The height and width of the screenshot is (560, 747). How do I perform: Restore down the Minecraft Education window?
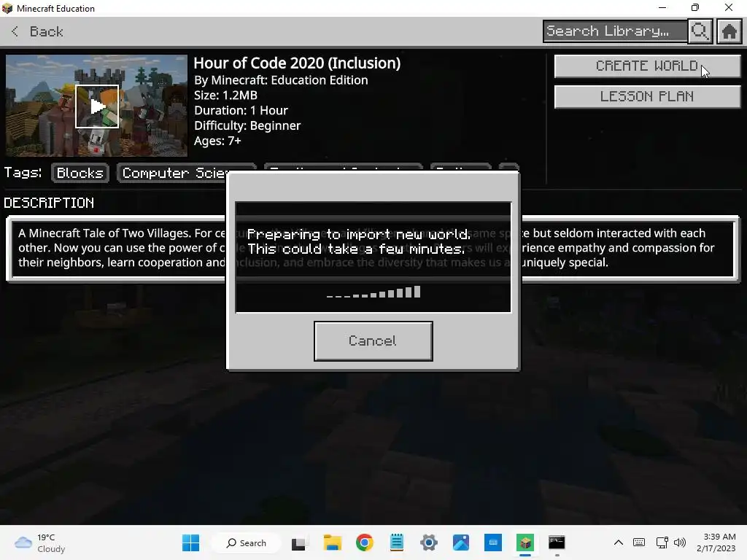[695, 7]
